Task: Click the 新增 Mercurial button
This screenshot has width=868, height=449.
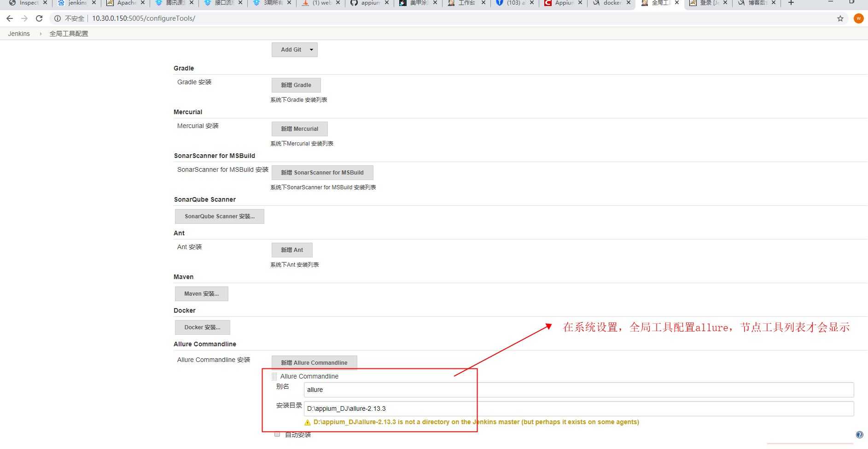Action: click(299, 129)
